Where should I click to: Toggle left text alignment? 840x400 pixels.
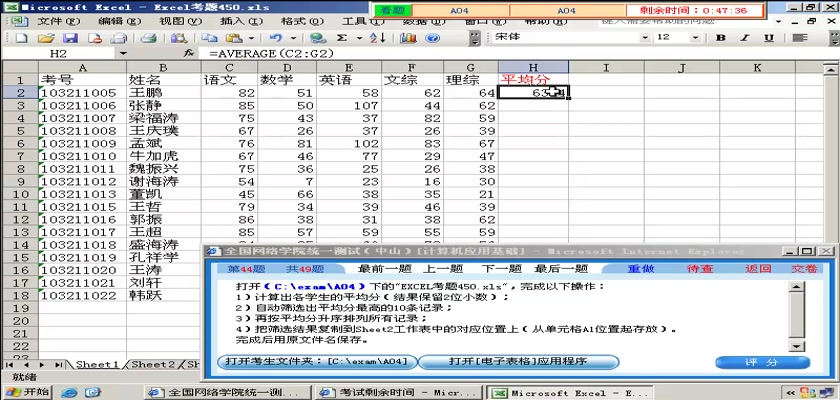pos(800,37)
